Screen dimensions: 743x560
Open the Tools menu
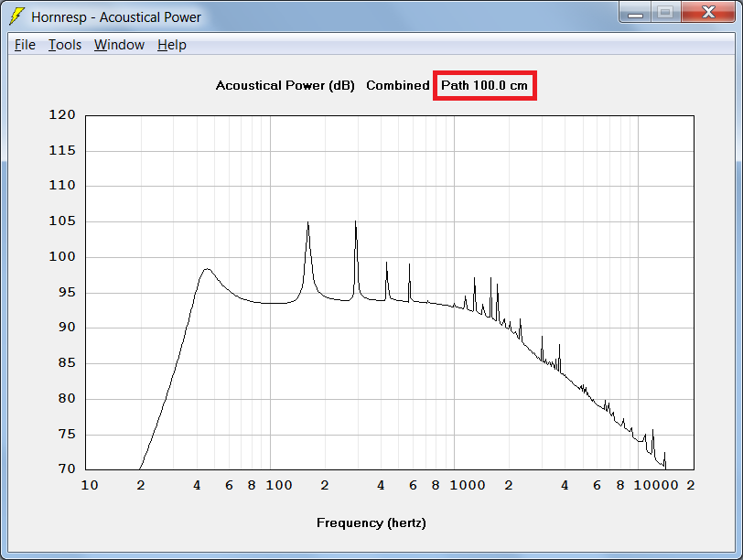tap(65, 45)
